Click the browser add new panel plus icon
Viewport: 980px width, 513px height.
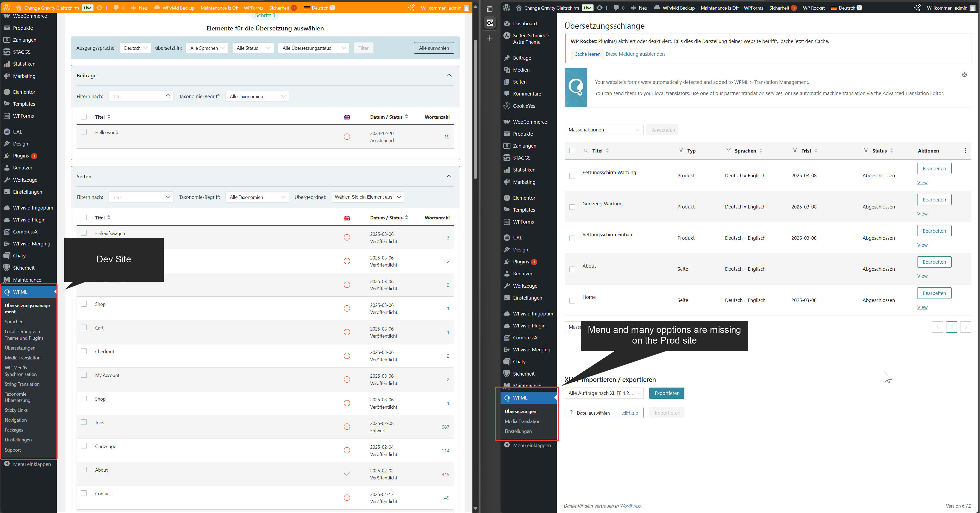click(x=490, y=39)
